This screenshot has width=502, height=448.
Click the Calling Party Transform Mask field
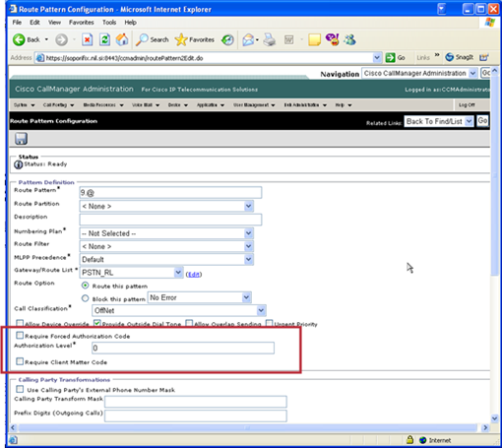[x=196, y=402]
